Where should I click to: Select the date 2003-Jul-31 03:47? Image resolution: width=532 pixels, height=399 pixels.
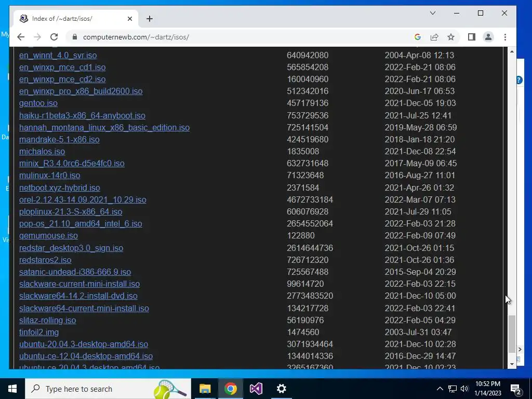tap(418, 332)
